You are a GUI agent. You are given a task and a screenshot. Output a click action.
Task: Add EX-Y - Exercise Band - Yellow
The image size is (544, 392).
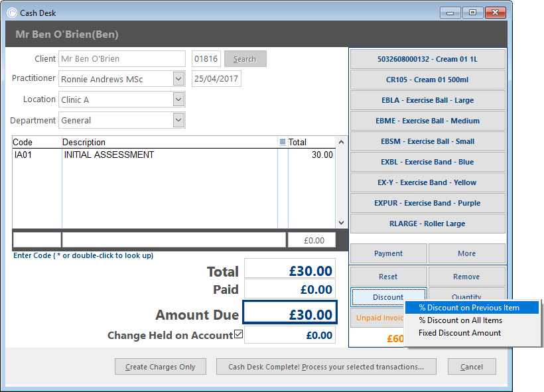427,182
